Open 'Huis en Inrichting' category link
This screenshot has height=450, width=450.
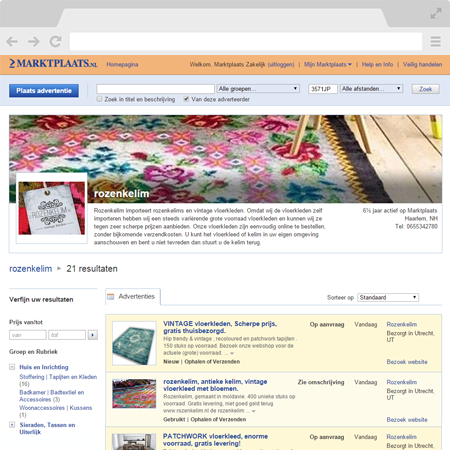pyautogui.click(x=44, y=367)
